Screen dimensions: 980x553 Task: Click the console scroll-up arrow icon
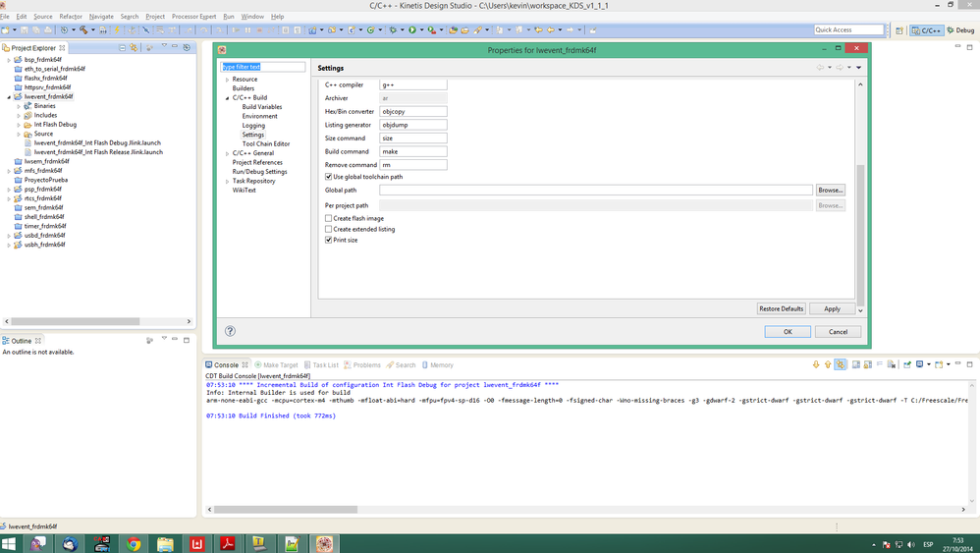click(828, 364)
